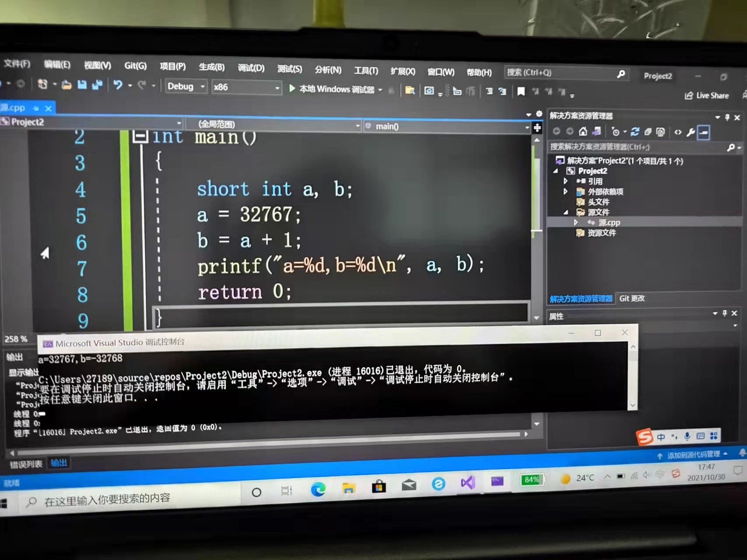Screen dimensions: 747x560
Task: Open the Debug configuration dropdown
Action: click(185, 86)
